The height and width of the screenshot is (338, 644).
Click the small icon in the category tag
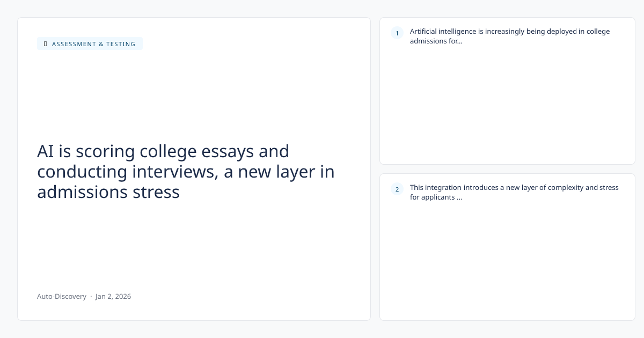pos(45,44)
